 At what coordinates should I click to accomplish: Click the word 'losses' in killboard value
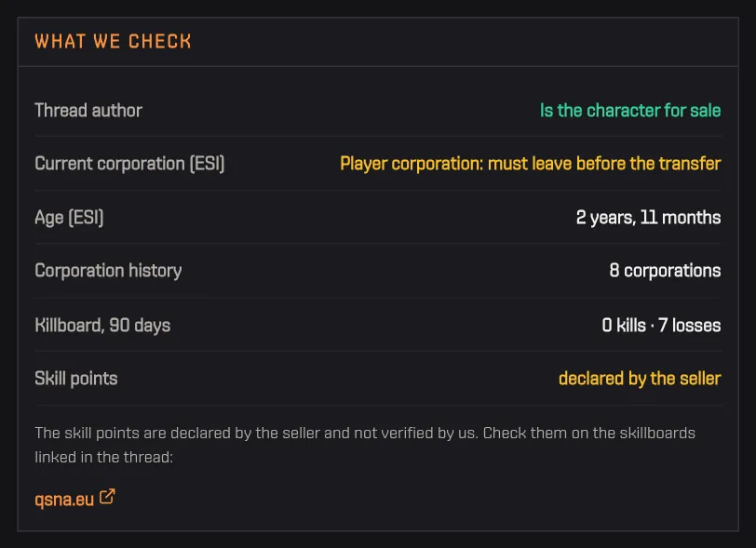(696, 326)
